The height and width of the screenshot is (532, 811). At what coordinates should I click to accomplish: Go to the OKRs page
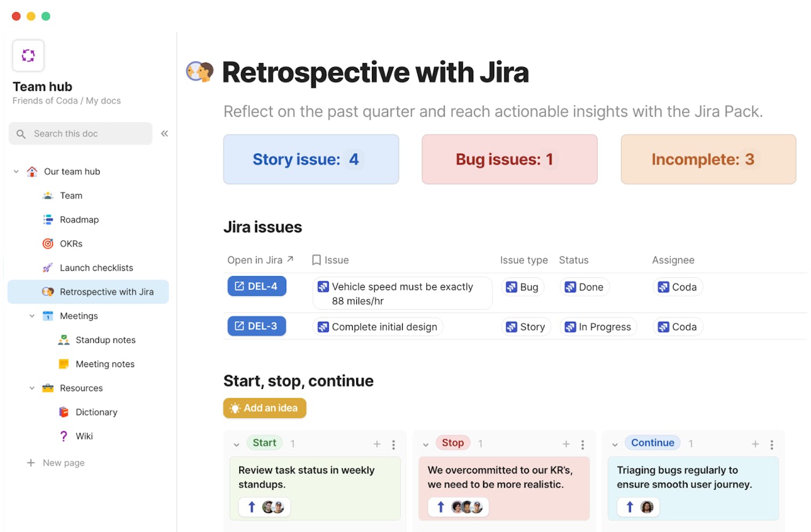tap(71, 244)
